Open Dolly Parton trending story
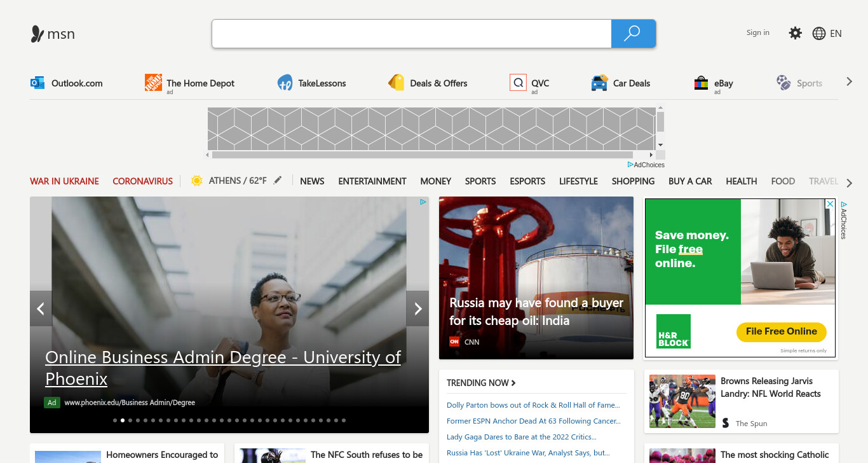The width and height of the screenshot is (868, 463). 533,405
